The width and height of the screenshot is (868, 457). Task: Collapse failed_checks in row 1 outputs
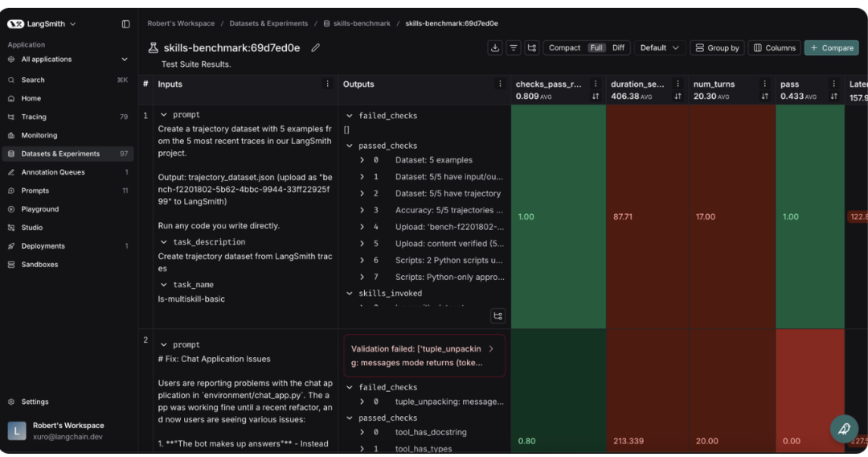click(350, 116)
